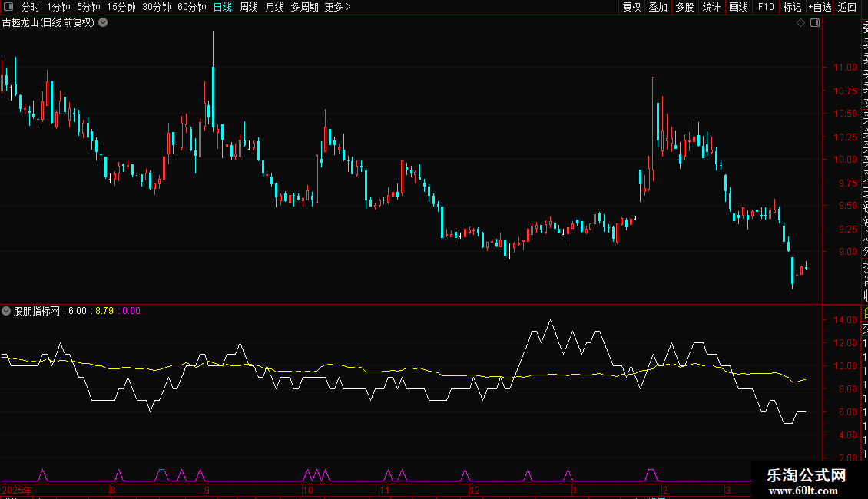Switch to 周线 weekly chart
Viewport: 868px width, 499px height.
[249, 7]
